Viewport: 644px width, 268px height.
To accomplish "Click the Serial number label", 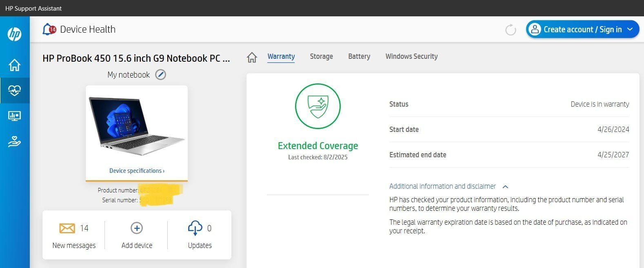I will (x=120, y=200).
